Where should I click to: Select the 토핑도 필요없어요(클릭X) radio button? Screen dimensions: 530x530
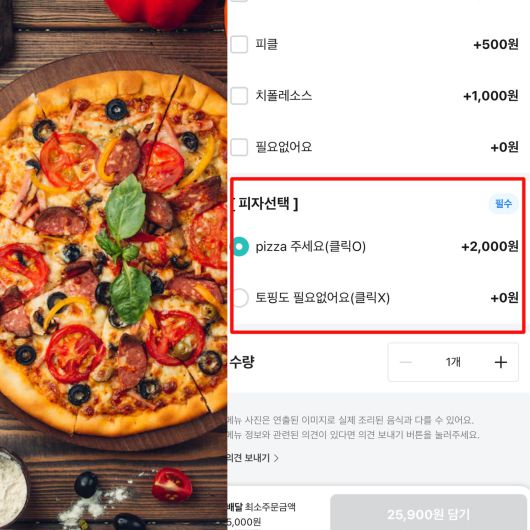click(240, 298)
